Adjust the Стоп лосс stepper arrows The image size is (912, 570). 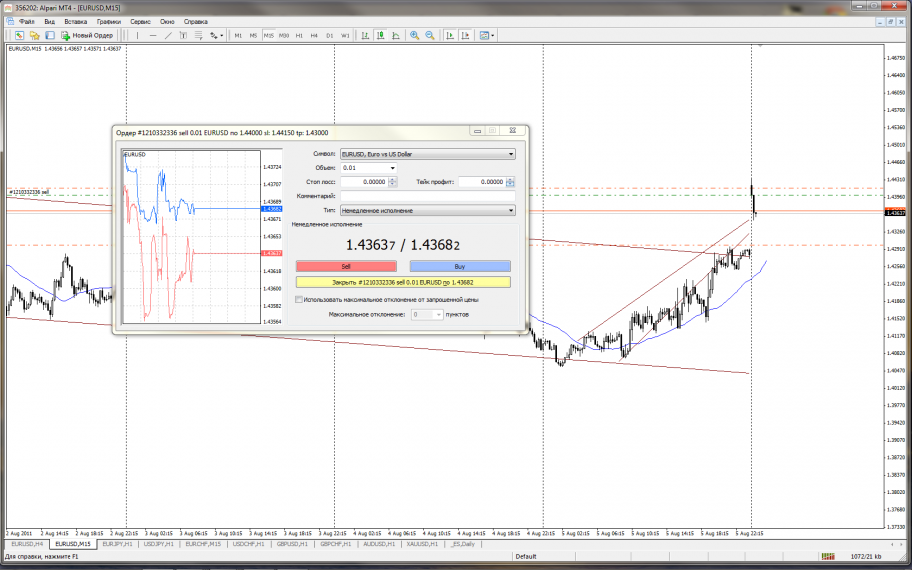click(x=393, y=182)
